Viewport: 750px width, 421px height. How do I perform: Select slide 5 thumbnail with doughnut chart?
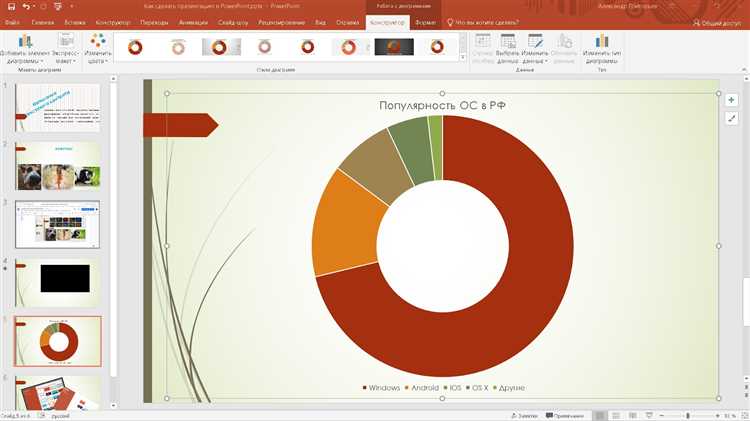pos(57,342)
